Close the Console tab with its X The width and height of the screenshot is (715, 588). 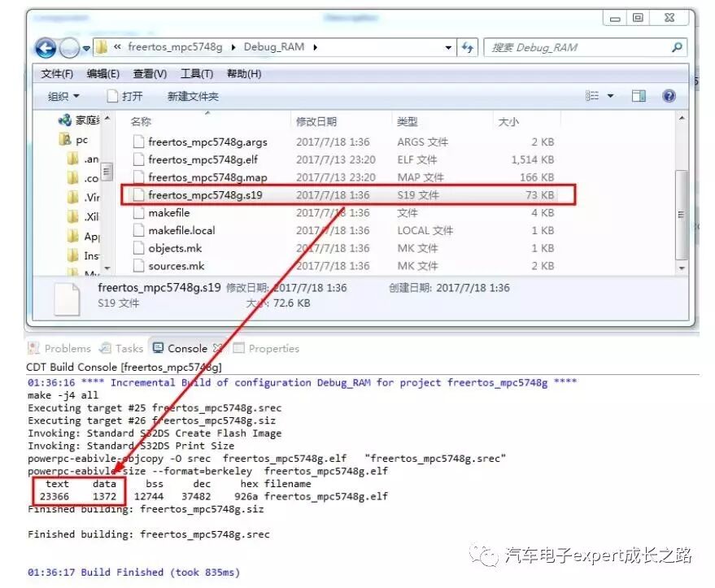217,348
